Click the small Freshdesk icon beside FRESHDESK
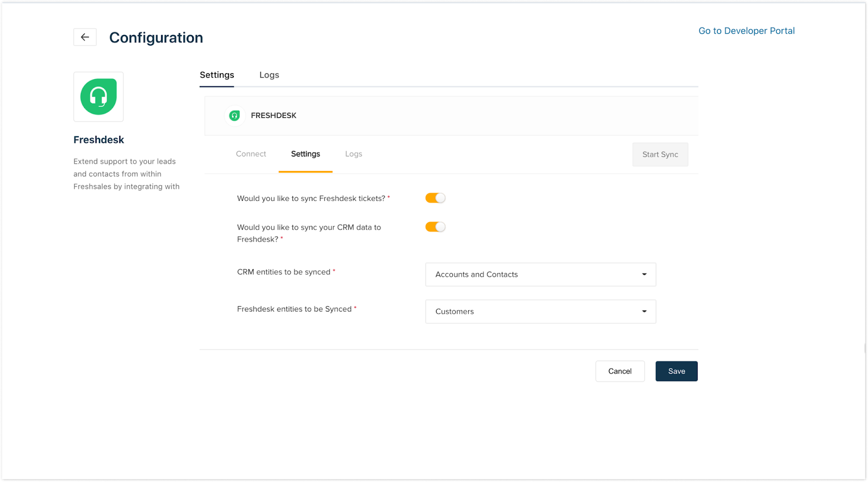 pos(234,116)
